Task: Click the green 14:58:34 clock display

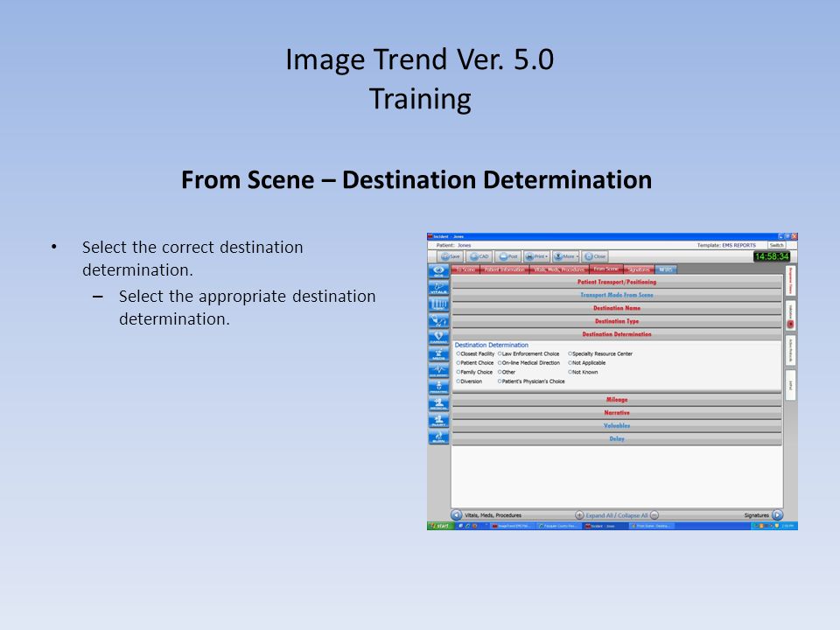Action: coord(772,256)
